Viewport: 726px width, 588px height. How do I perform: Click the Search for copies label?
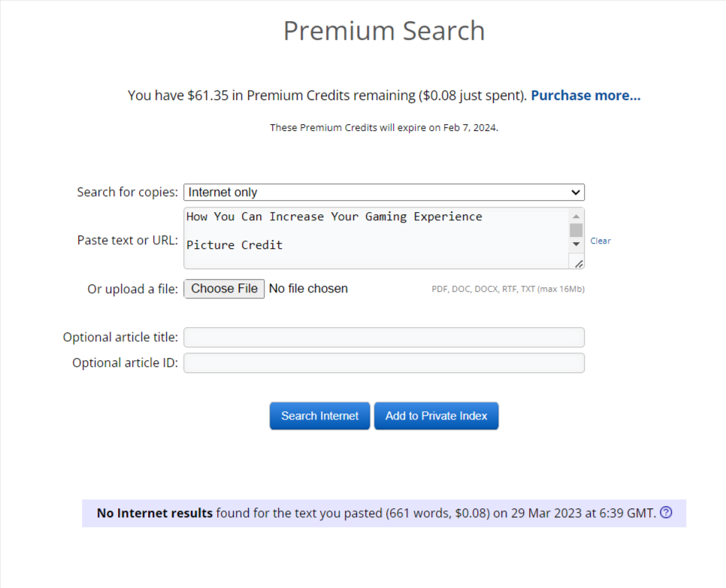tap(127, 192)
